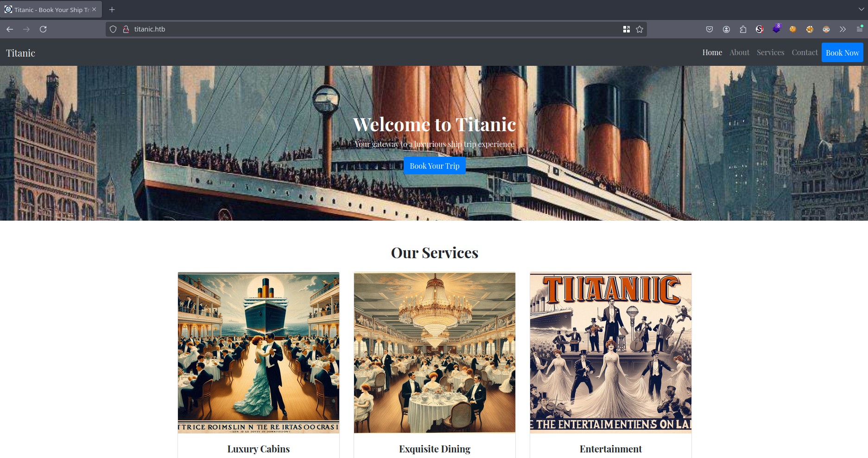
Task: Click the purple extension with badge 8
Action: (x=776, y=29)
